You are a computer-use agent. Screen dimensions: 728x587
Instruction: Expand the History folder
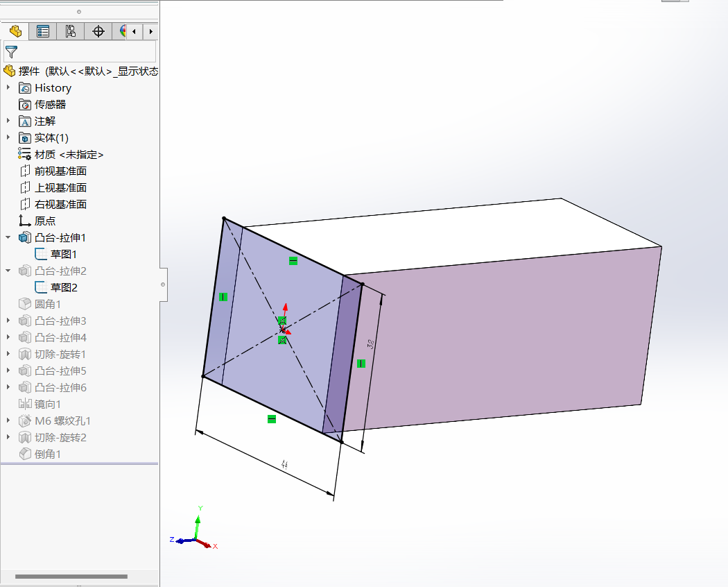[x=8, y=87]
